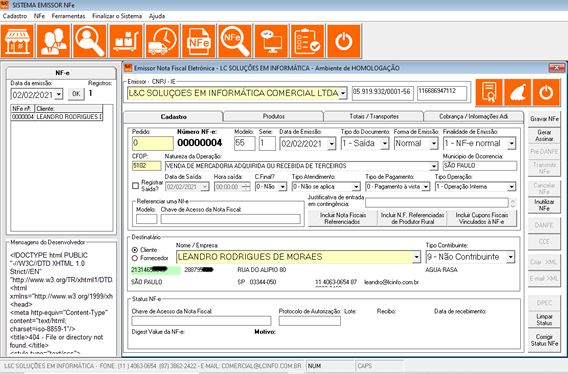Switch to the Produtos tab
Screen dimensions: 568x374
(x=273, y=116)
